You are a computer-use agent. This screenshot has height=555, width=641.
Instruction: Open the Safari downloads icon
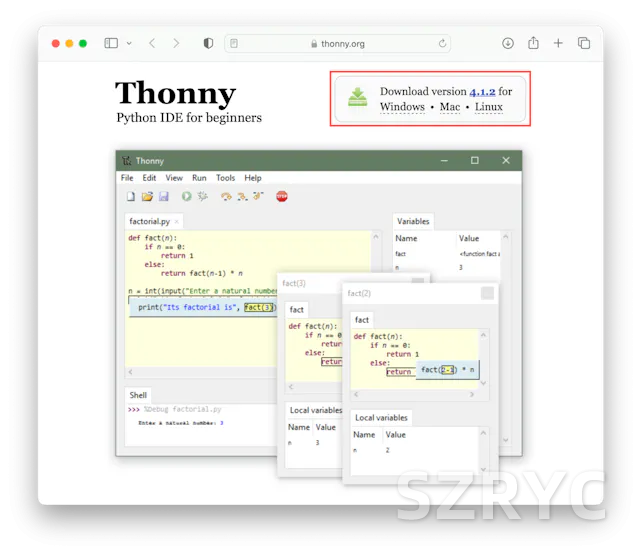tap(508, 44)
